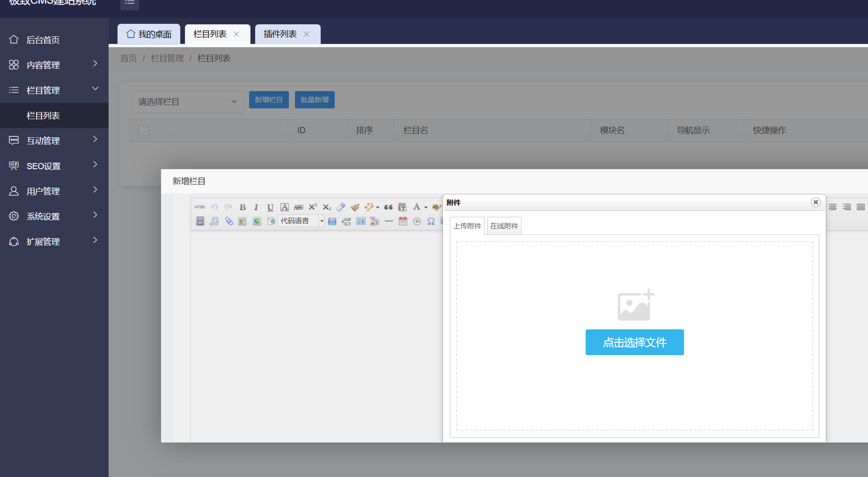Screen dimensions: 868x477
Task: Click the eraser clear-format icon
Action: [341, 207]
